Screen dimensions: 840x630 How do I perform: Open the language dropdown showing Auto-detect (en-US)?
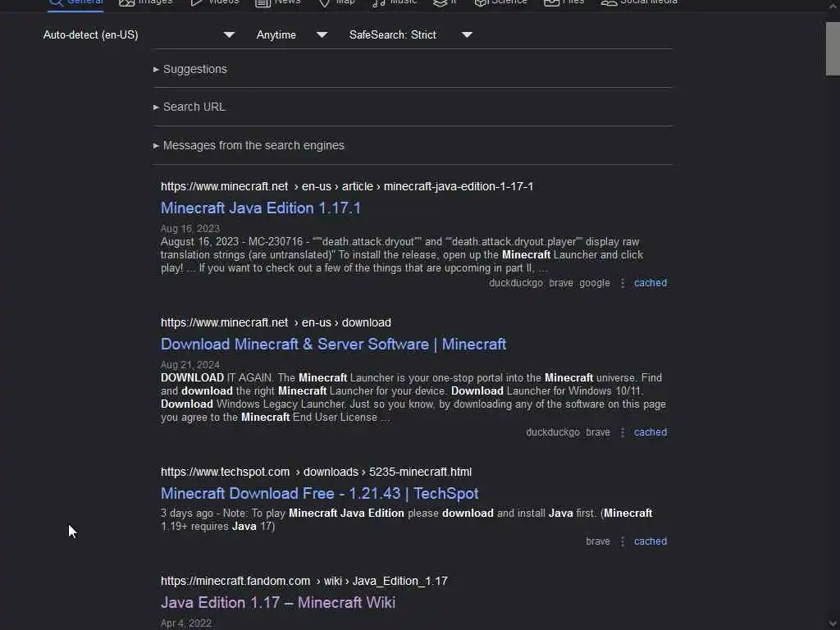pos(139,34)
